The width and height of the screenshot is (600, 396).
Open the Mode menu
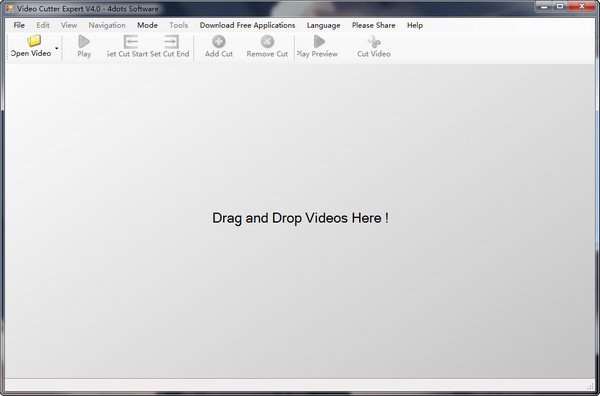pos(147,25)
